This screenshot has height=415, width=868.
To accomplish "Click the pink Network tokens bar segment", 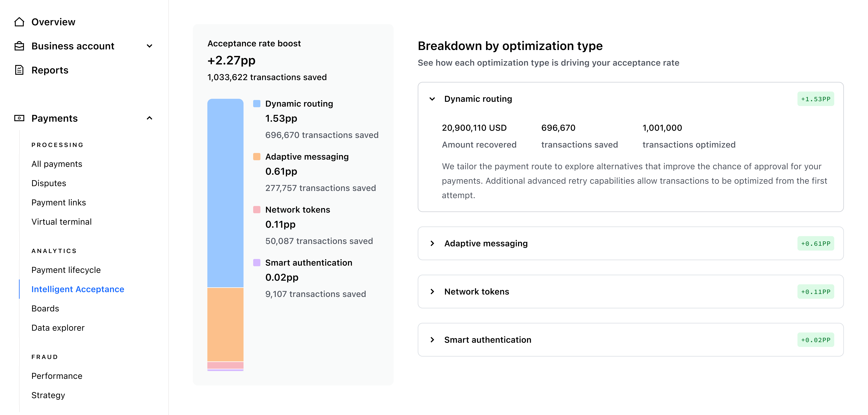I will (225, 365).
